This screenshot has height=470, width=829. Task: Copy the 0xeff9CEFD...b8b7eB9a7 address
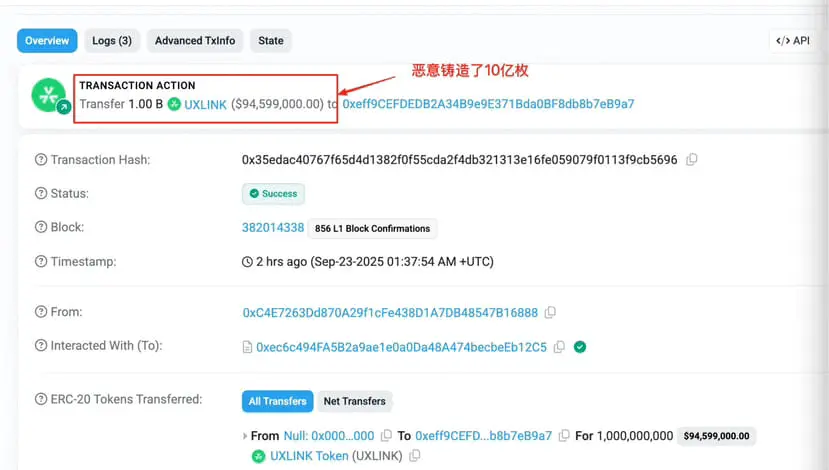[564, 436]
